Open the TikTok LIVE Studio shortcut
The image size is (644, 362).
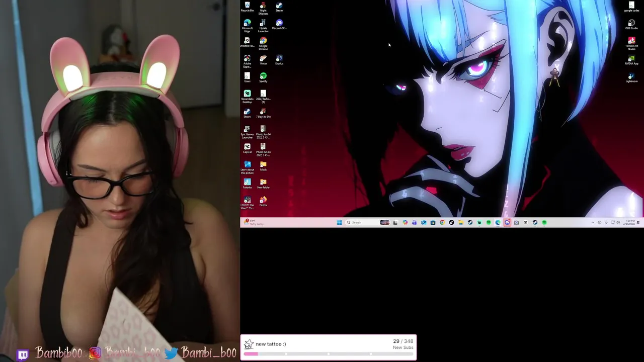pyautogui.click(x=631, y=43)
